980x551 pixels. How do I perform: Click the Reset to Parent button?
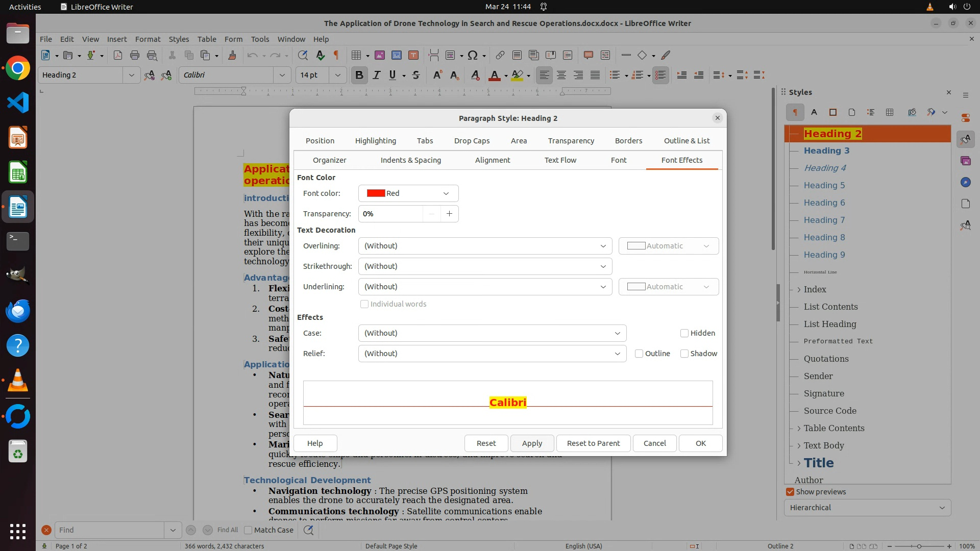click(x=593, y=443)
